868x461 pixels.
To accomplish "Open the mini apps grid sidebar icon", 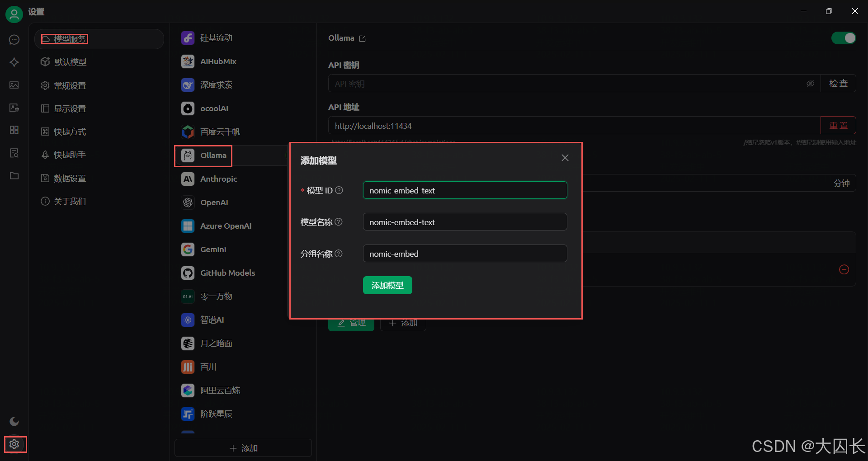I will [14, 130].
